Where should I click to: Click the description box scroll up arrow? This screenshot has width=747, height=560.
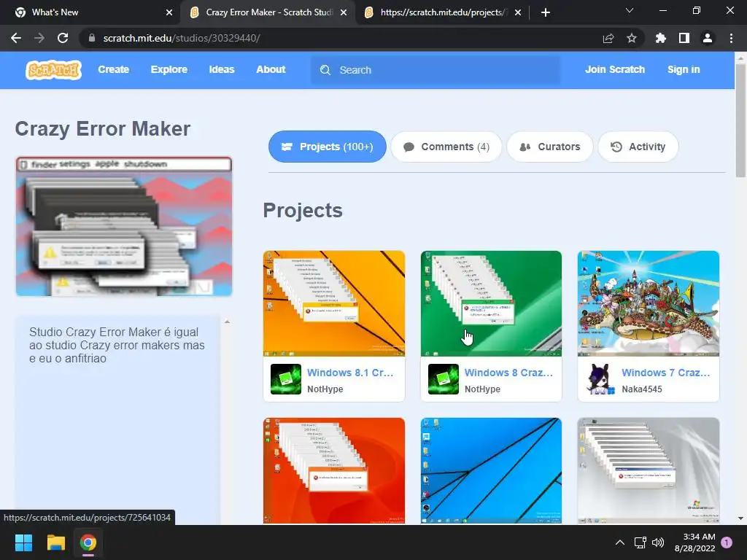(x=228, y=322)
